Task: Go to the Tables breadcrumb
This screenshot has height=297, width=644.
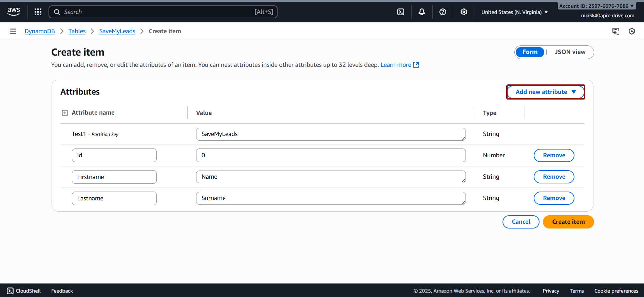Action: click(77, 31)
